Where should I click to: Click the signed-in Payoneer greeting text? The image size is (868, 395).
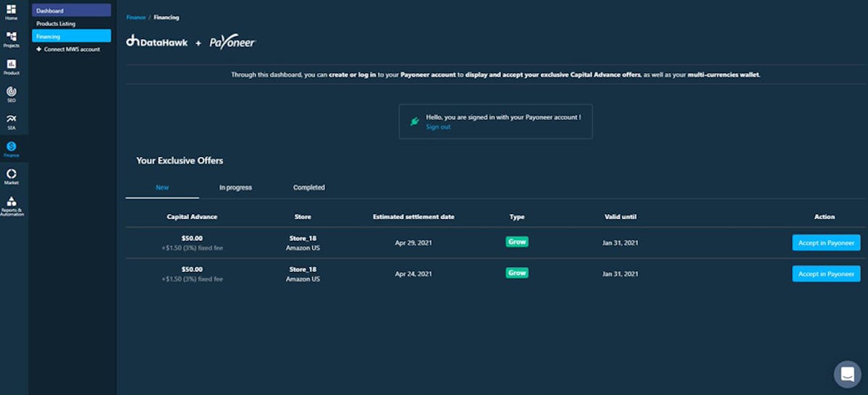tap(503, 117)
